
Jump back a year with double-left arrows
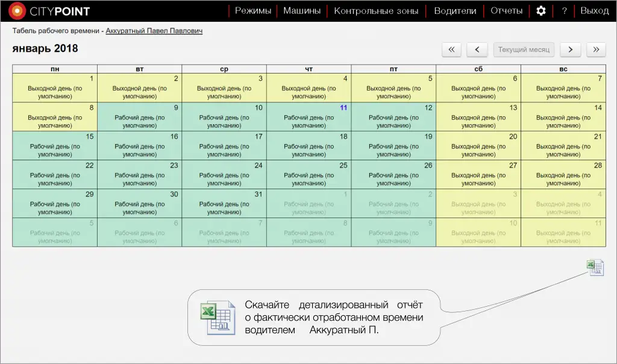point(452,49)
